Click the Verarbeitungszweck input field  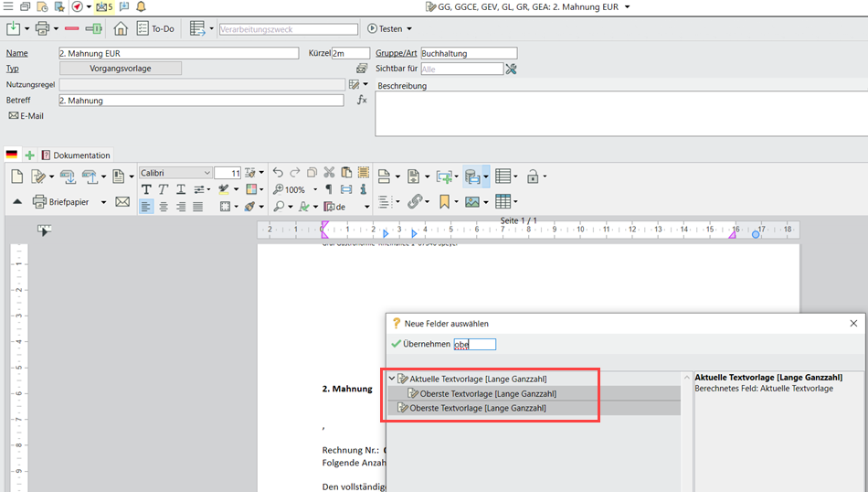click(288, 29)
